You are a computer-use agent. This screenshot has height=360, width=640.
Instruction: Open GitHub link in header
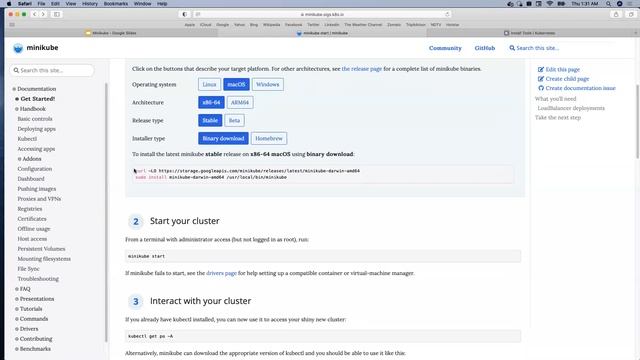point(484,48)
